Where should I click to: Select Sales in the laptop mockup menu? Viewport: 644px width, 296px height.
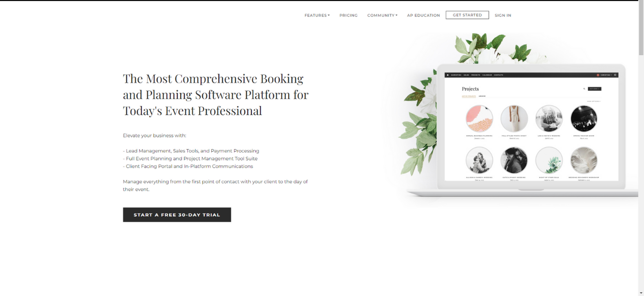click(x=466, y=75)
